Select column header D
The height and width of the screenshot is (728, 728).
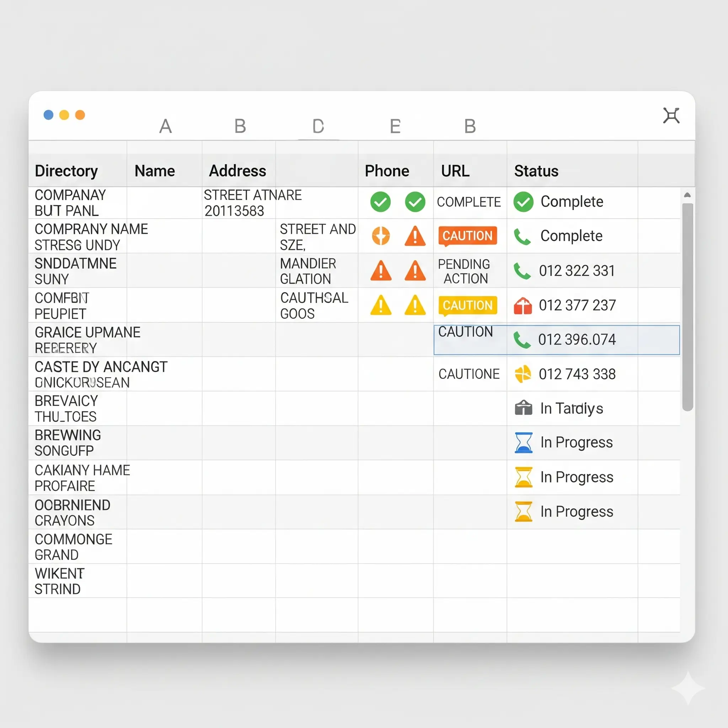point(318,126)
